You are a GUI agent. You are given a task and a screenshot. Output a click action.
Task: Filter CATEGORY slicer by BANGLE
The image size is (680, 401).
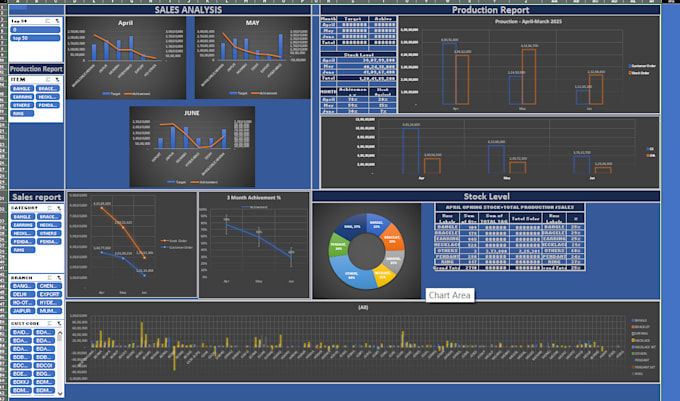pyautogui.click(x=22, y=217)
